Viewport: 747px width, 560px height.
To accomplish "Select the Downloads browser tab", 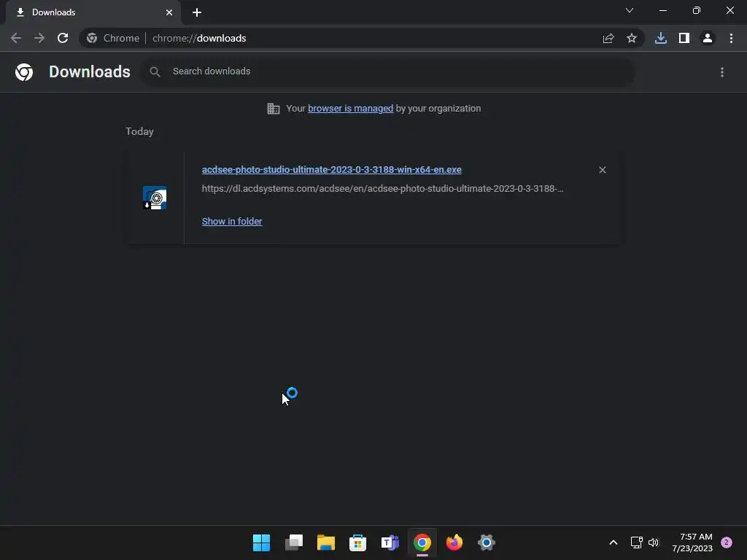I will point(93,12).
